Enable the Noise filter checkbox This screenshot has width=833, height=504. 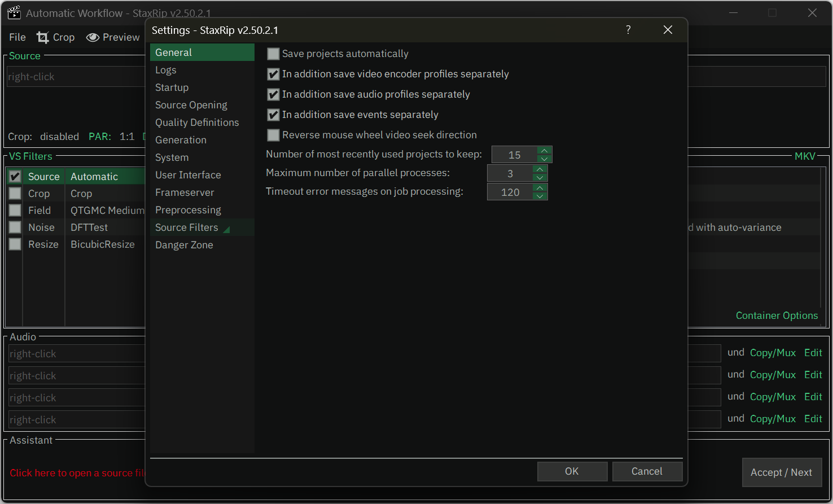(15, 227)
